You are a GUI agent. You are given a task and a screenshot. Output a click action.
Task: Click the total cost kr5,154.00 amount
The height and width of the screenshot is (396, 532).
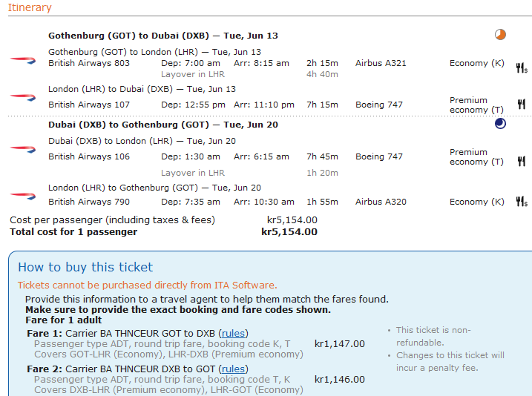click(289, 232)
